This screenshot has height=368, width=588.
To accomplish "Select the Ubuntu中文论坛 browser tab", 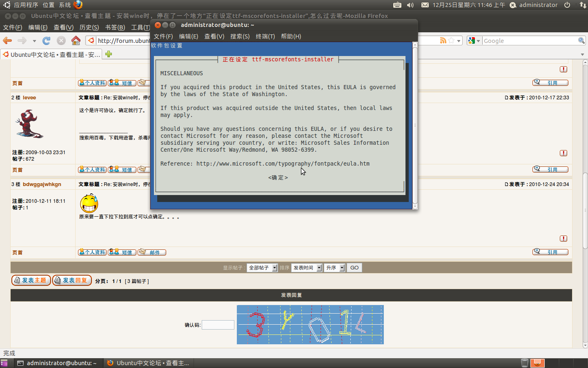I will pyautogui.click(x=51, y=54).
